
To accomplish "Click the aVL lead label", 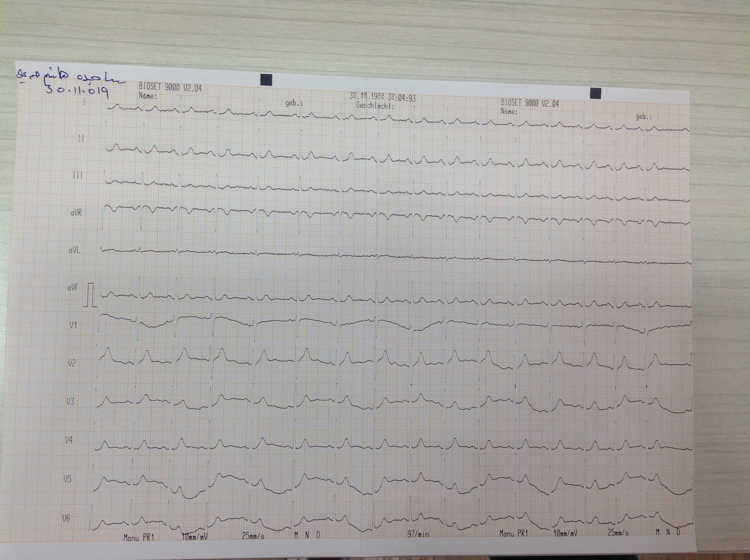I will click(x=74, y=250).
